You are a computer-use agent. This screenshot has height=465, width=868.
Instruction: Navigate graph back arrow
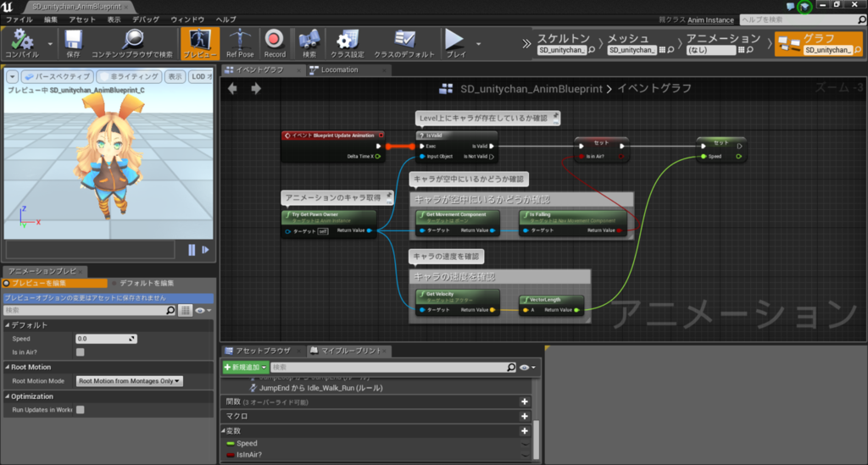click(232, 88)
